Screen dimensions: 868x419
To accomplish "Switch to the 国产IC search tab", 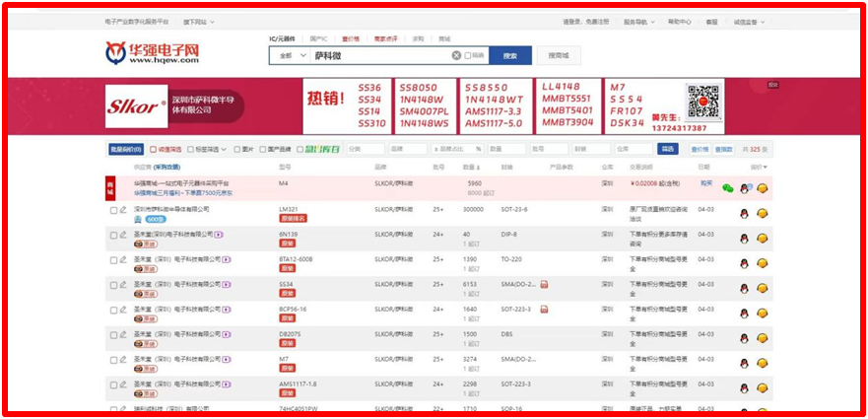I will [319, 37].
